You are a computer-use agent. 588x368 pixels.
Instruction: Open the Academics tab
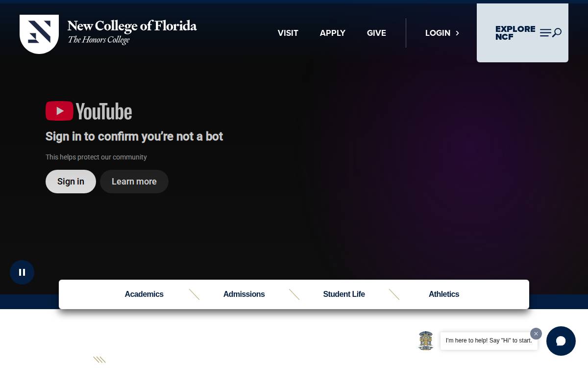click(144, 294)
